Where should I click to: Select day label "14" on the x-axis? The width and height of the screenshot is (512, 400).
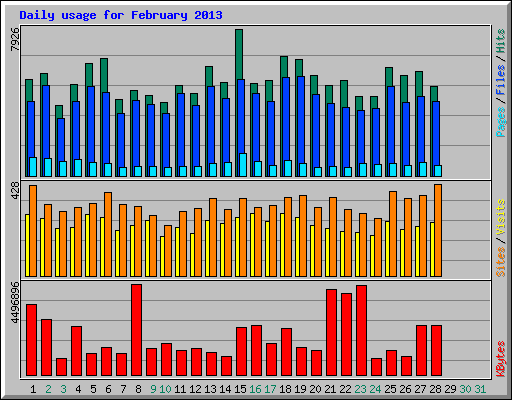(225, 389)
